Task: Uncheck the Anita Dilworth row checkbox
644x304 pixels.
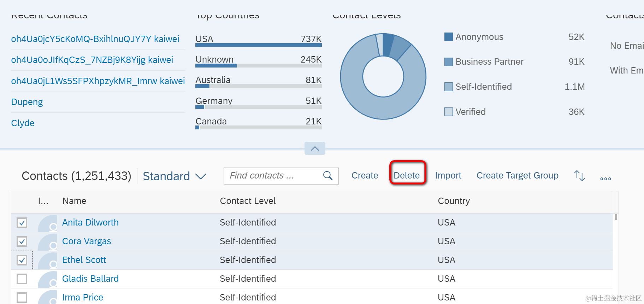Action: click(x=22, y=223)
